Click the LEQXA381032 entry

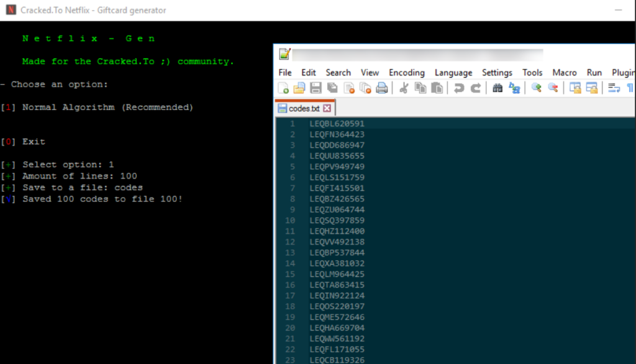(x=337, y=263)
